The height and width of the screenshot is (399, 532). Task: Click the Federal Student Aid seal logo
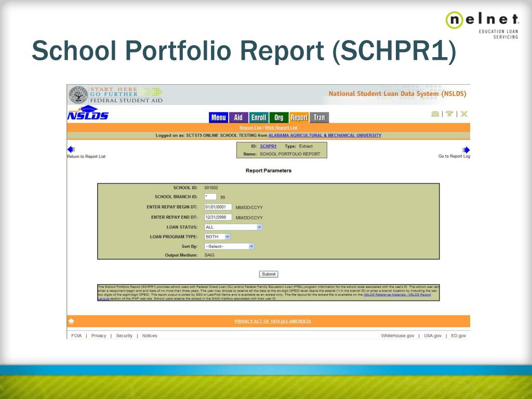78,95
